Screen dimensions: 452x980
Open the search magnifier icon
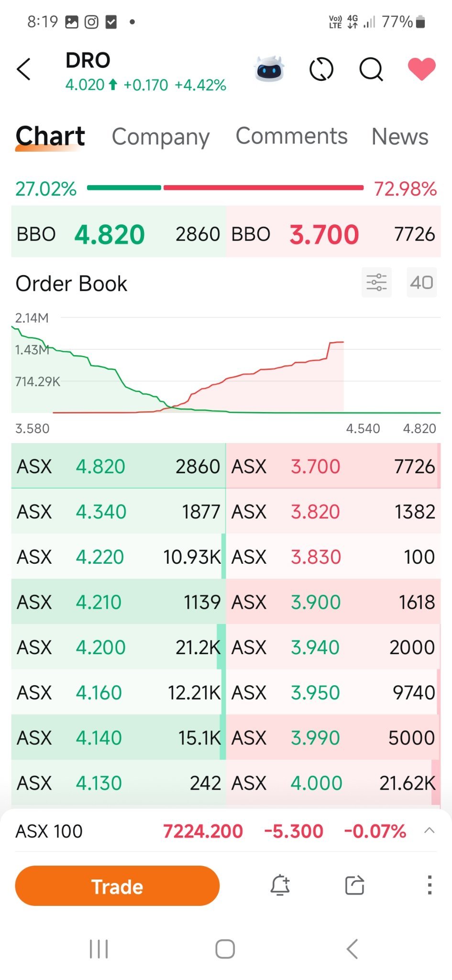click(371, 69)
